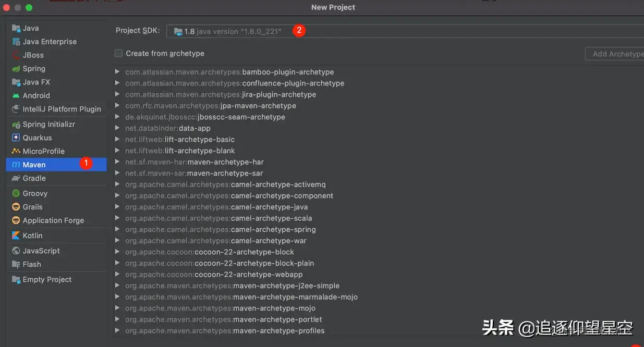
Task: Expand jbosscc-seam-archetype entry
Action: pyautogui.click(x=117, y=117)
